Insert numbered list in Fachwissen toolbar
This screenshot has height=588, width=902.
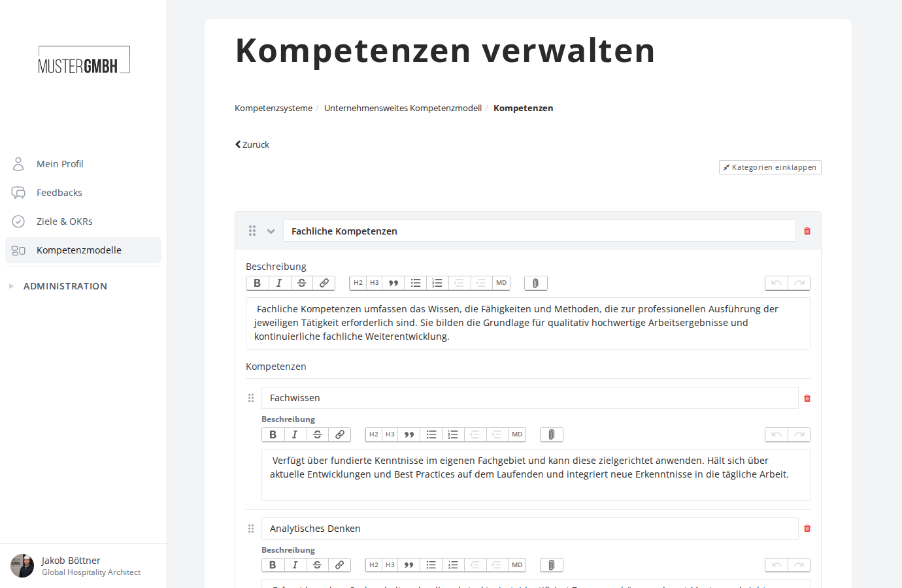(x=453, y=434)
